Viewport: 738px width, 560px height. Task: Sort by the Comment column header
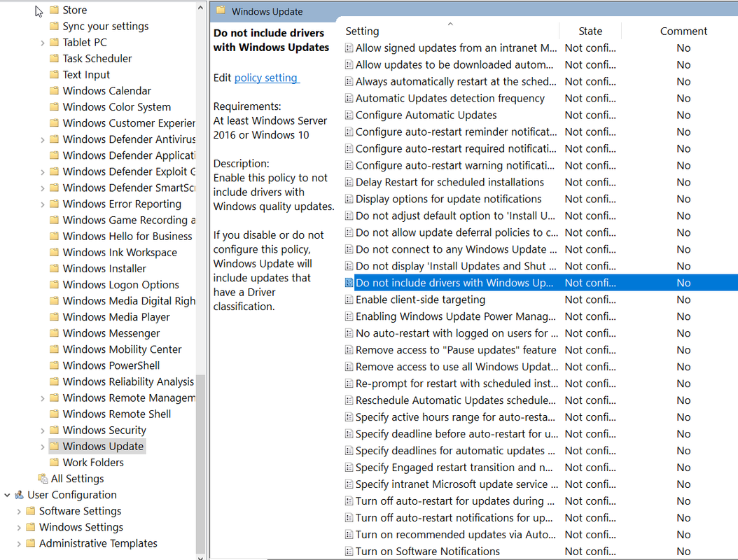[683, 31]
